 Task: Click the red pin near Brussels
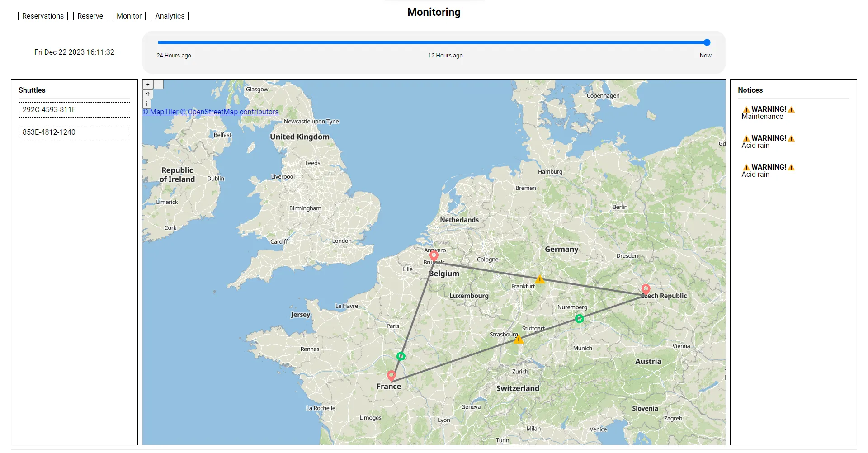tap(434, 256)
